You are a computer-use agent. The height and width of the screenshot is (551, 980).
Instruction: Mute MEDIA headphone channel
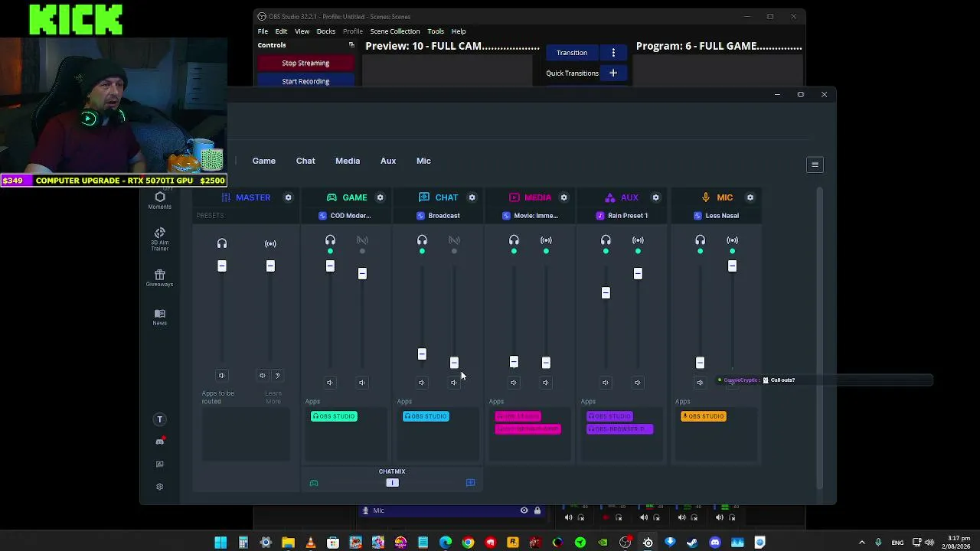click(x=514, y=383)
